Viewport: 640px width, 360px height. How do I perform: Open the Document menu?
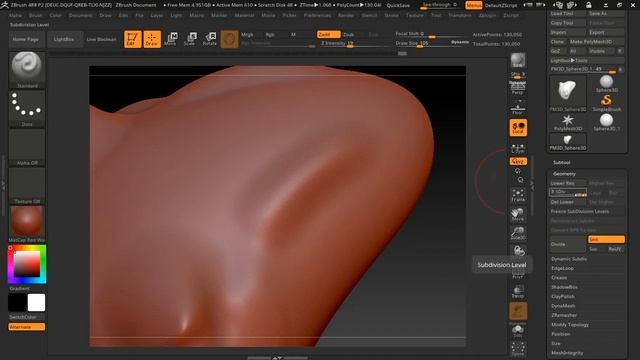(80, 15)
